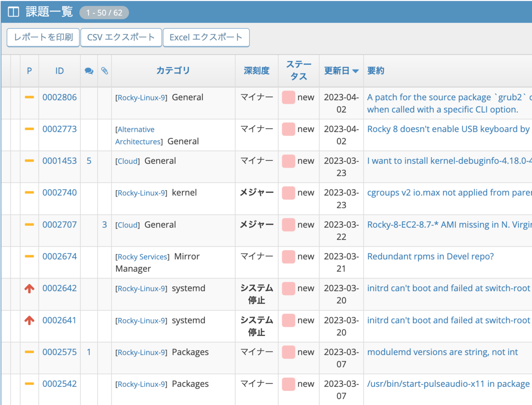Click the CSV エクスポート button
This screenshot has height=405, width=532.
[x=121, y=37]
